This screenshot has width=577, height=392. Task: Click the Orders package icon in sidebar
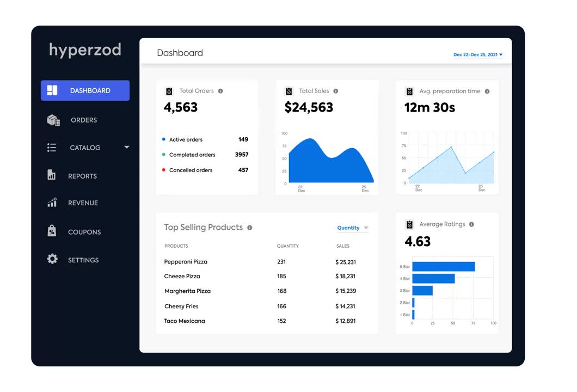52,120
